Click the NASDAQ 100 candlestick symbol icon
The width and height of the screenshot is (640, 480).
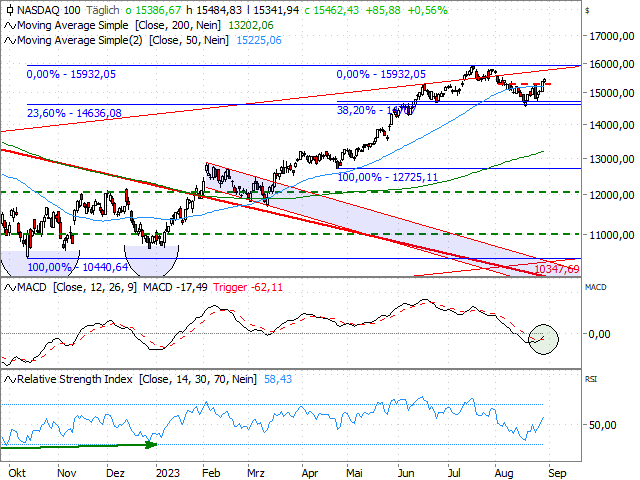pyautogui.click(x=10, y=10)
